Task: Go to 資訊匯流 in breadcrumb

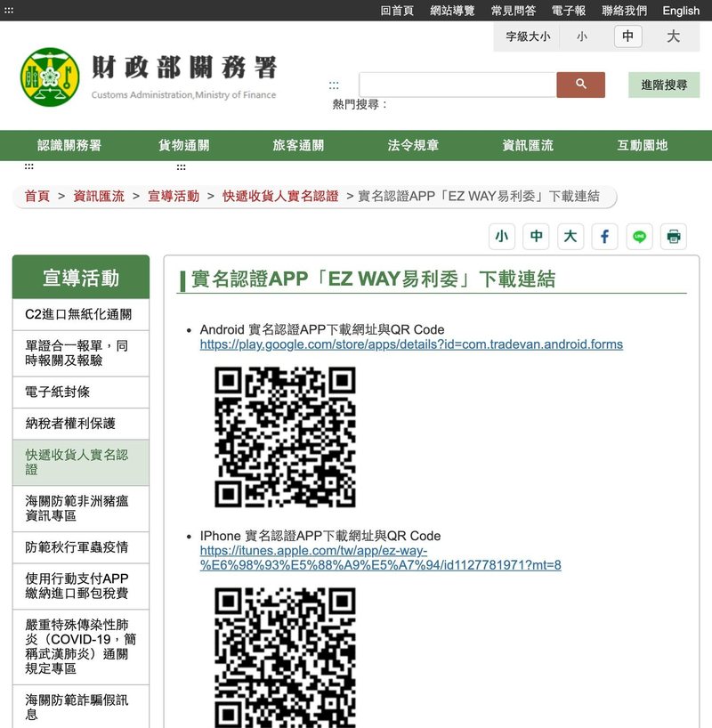Action: [99, 196]
